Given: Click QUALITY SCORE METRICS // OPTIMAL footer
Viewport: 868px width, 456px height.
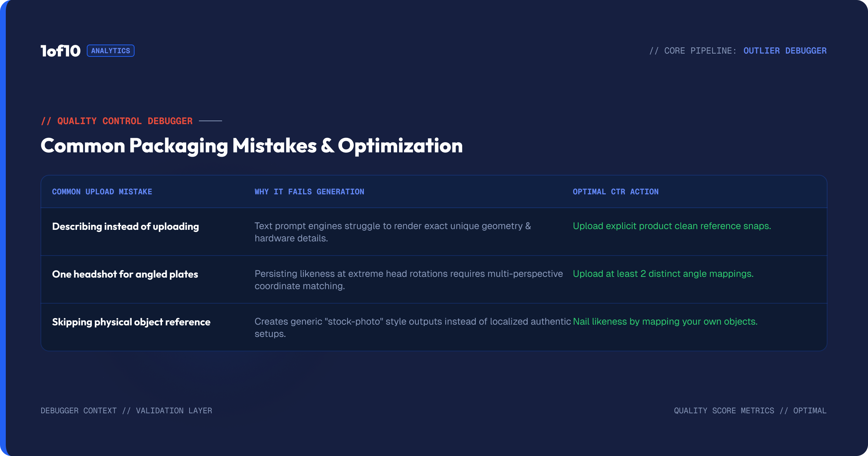Looking at the screenshot, I should 750,411.
